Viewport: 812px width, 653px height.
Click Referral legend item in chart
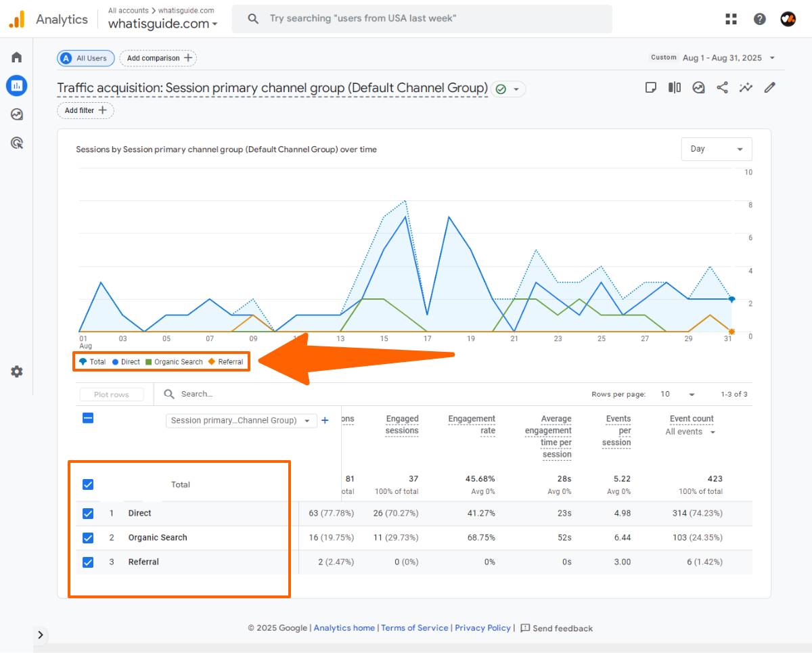(225, 361)
